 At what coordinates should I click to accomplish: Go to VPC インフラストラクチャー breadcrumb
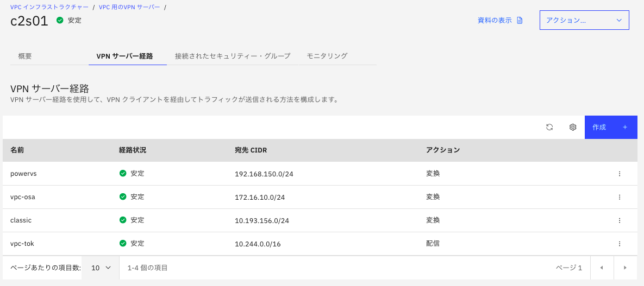coord(49,7)
